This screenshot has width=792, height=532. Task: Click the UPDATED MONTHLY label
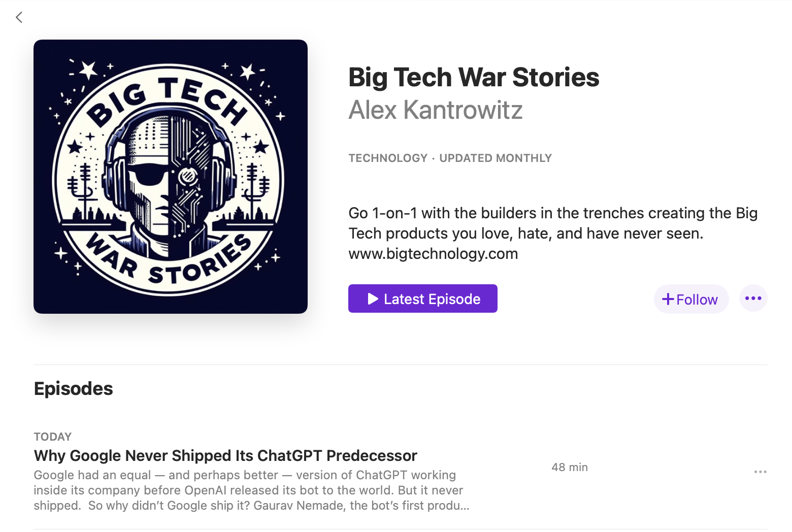pos(495,158)
